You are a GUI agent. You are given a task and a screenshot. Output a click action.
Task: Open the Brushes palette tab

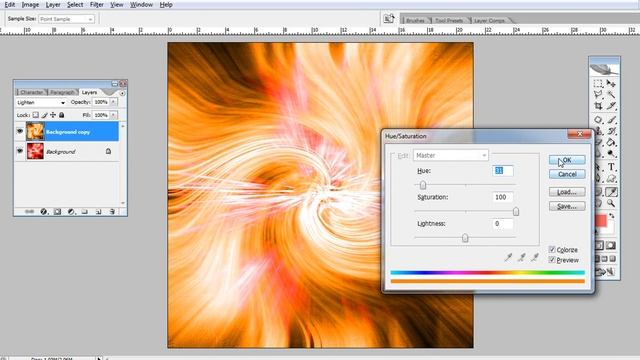click(415, 20)
